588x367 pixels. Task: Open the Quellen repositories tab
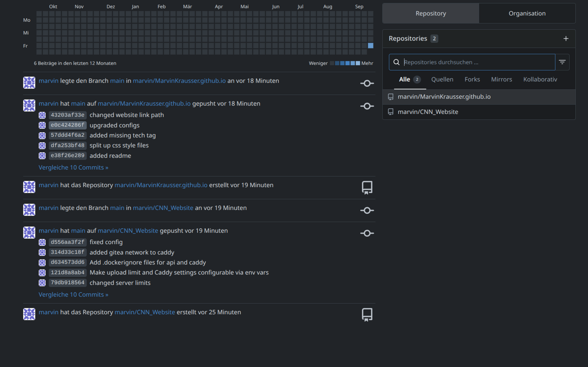(x=442, y=79)
